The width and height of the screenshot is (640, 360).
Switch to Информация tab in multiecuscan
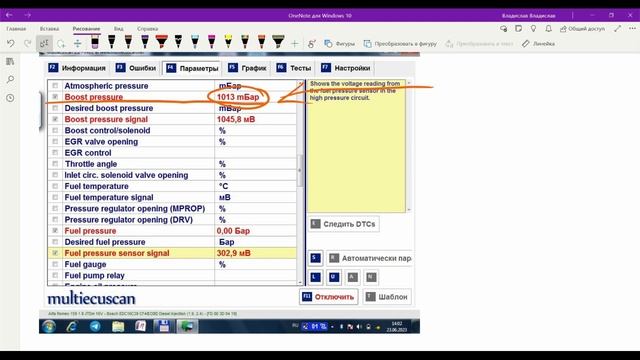point(77,68)
